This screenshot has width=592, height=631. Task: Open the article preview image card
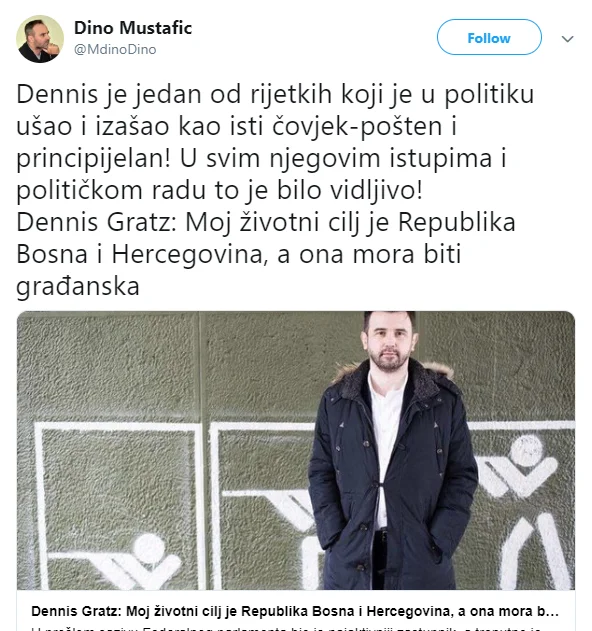(296, 450)
